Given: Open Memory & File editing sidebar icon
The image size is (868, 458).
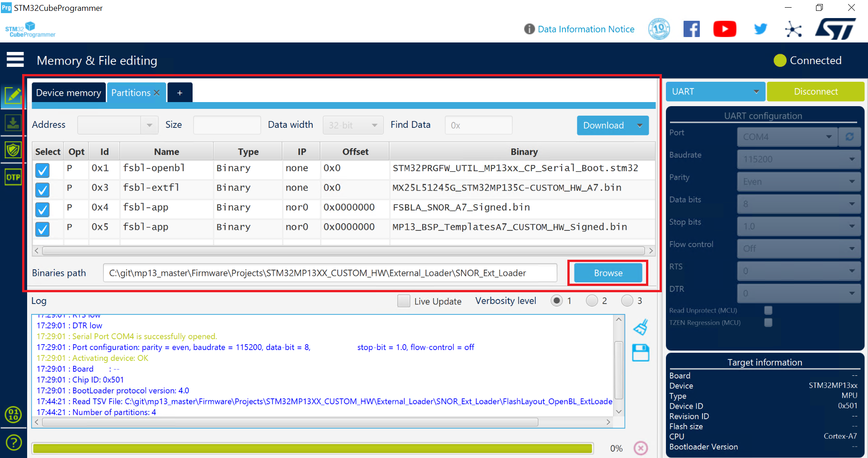Looking at the screenshot, I should click(x=13, y=95).
